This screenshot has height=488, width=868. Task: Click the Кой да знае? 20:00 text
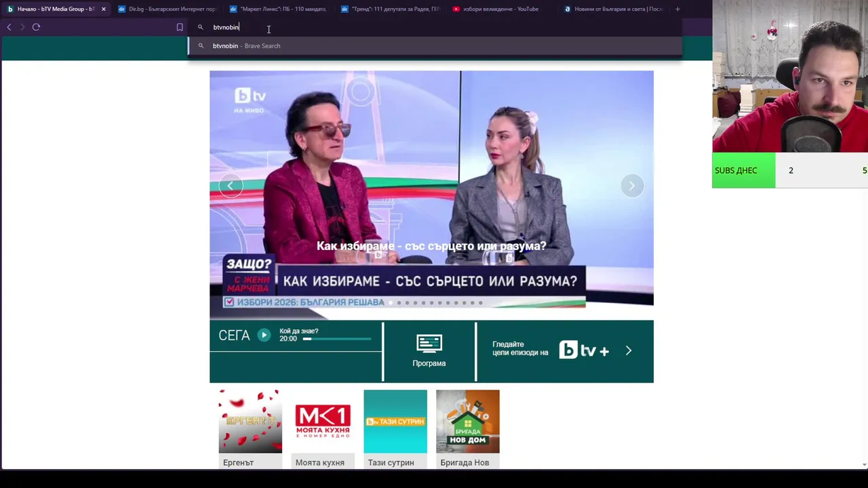click(299, 335)
